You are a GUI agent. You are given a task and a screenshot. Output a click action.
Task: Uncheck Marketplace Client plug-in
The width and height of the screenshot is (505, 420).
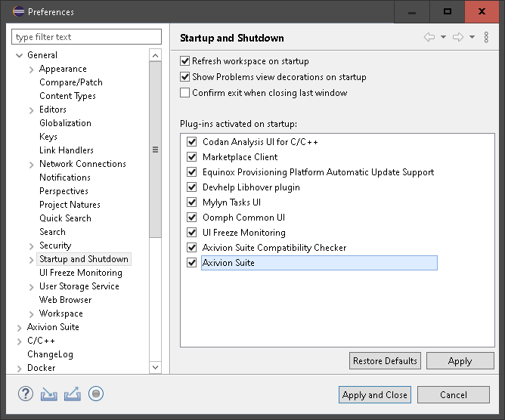tap(192, 156)
